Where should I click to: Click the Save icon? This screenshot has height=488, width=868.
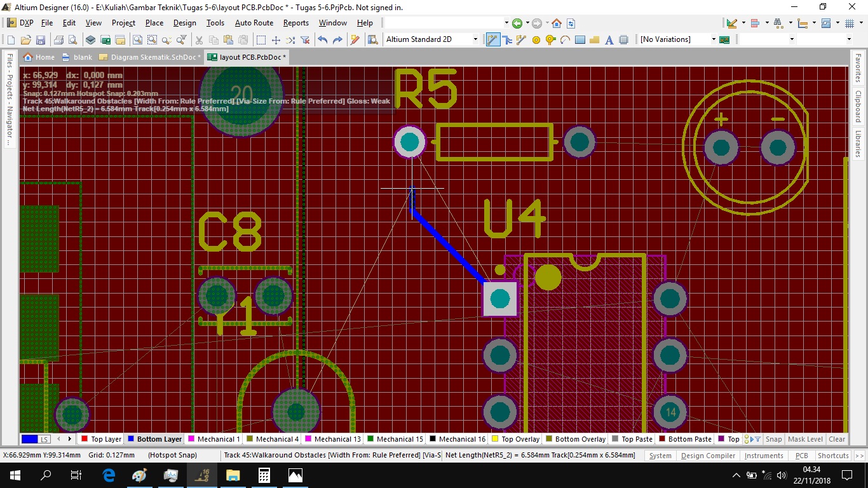pos(41,40)
